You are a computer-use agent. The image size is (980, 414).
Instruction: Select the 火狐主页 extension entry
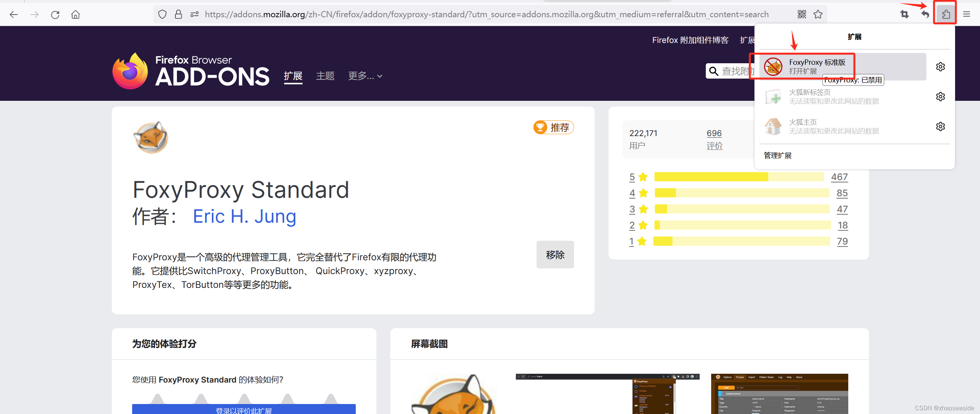point(842,126)
